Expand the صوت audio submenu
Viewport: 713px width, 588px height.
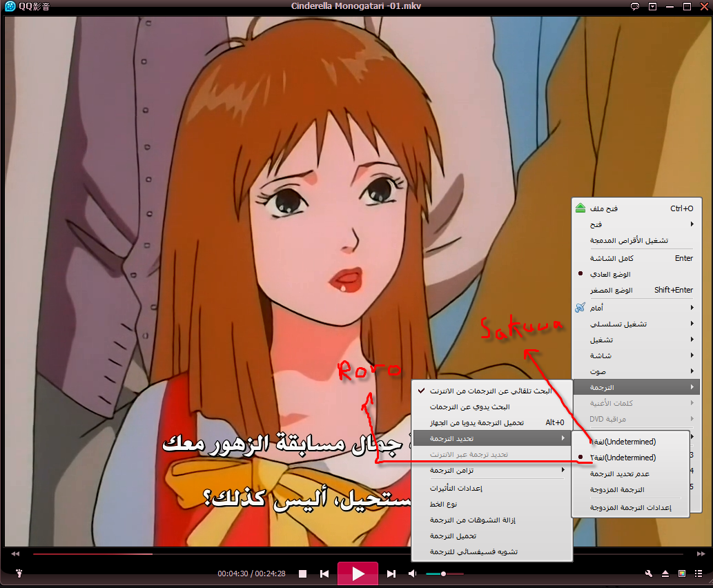[x=636, y=371]
